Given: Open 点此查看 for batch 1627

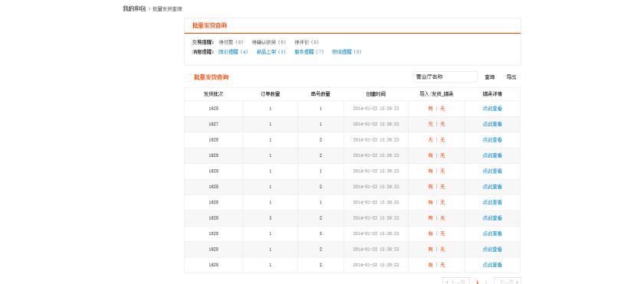Looking at the screenshot, I should pyautogui.click(x=492, y=124).
